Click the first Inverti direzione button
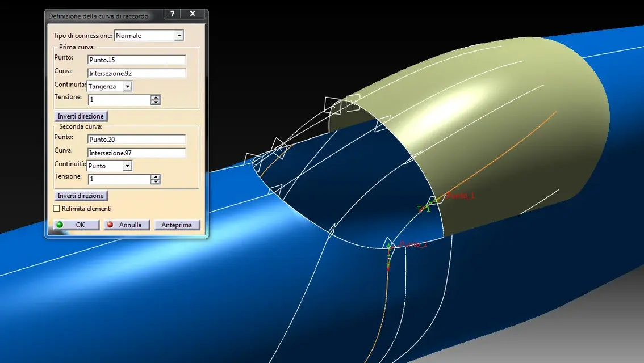This screenshot has width=644, height=363. [x=81, y=116]
